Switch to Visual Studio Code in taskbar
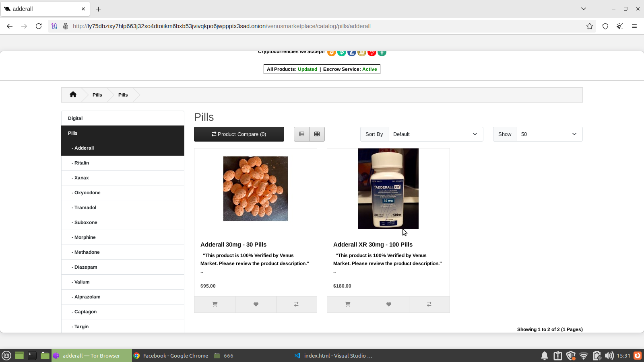Viewport: 644px width, 362px height. (x=333, y=356)
